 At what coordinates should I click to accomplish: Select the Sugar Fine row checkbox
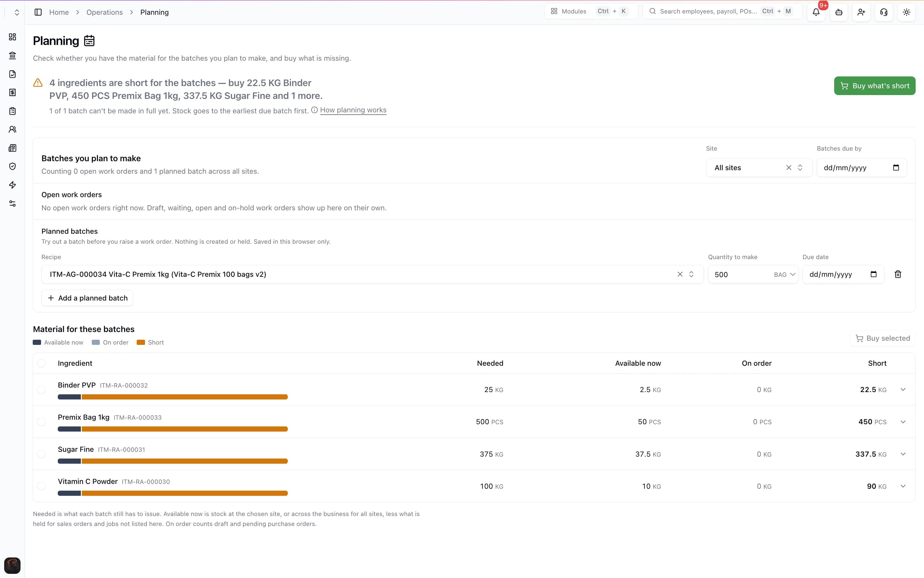[x=41, y=454]
